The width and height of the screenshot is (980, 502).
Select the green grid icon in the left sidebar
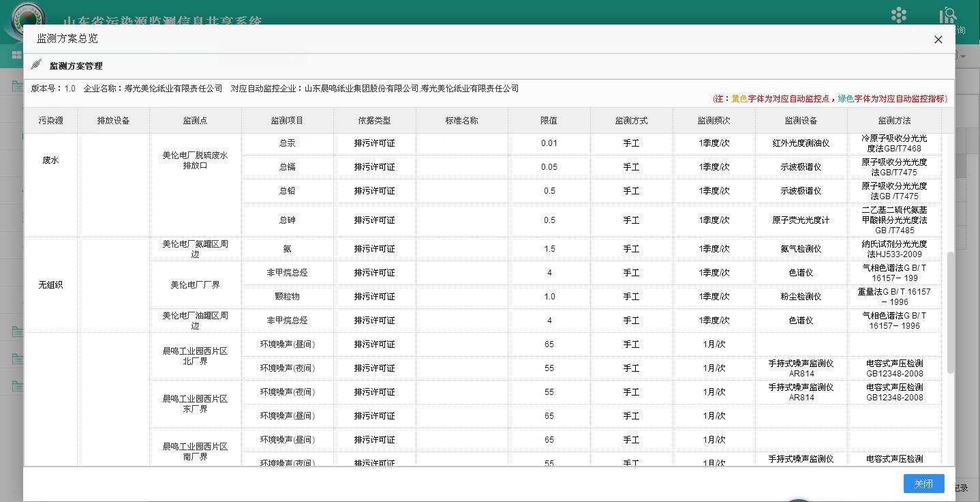[x=16, y=55]
